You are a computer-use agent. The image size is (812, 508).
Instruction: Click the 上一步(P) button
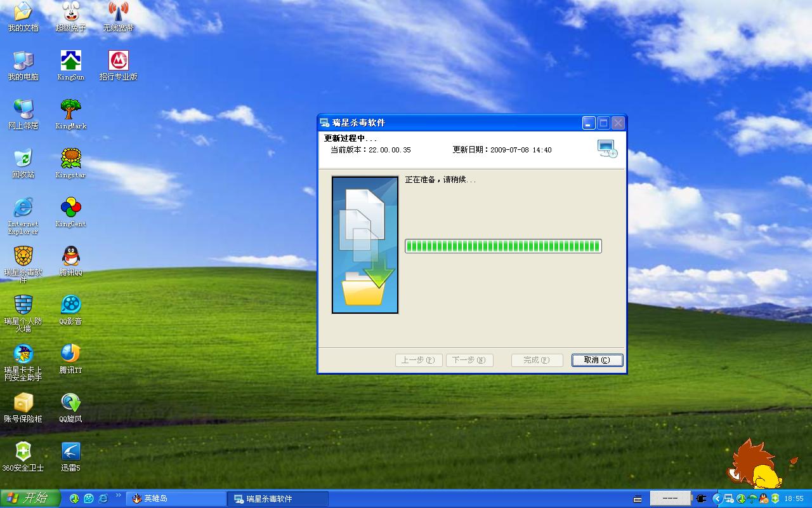click(x=418, y=360)
